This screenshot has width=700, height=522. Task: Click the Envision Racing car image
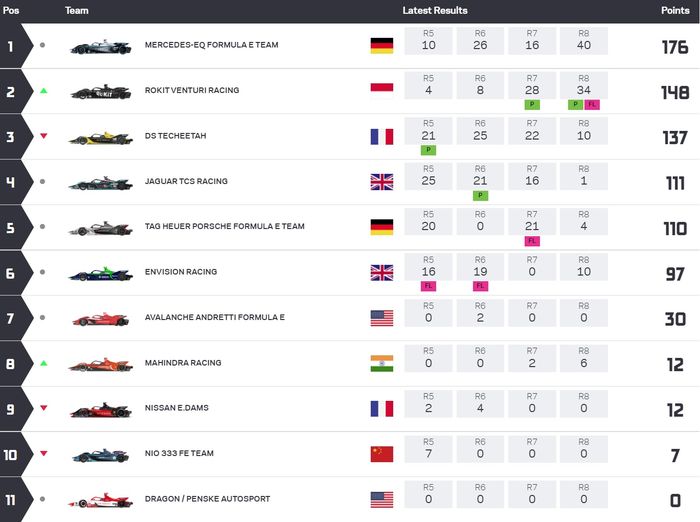pos(100,273)
